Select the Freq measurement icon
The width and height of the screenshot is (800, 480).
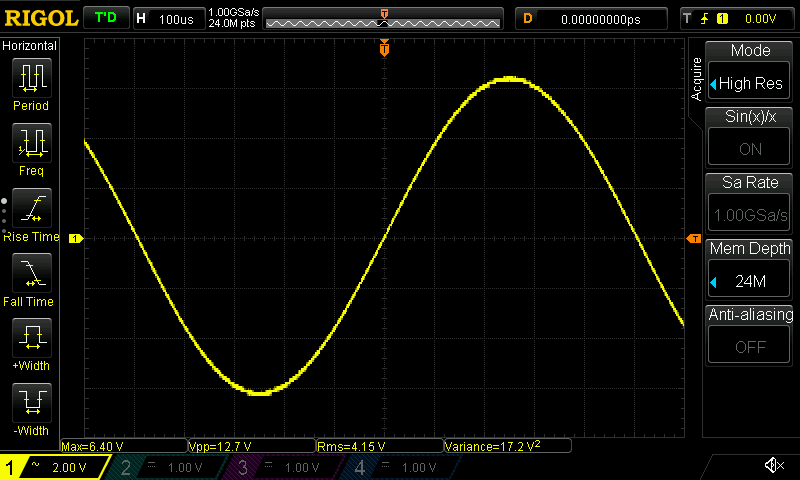[x=32, y=150]
